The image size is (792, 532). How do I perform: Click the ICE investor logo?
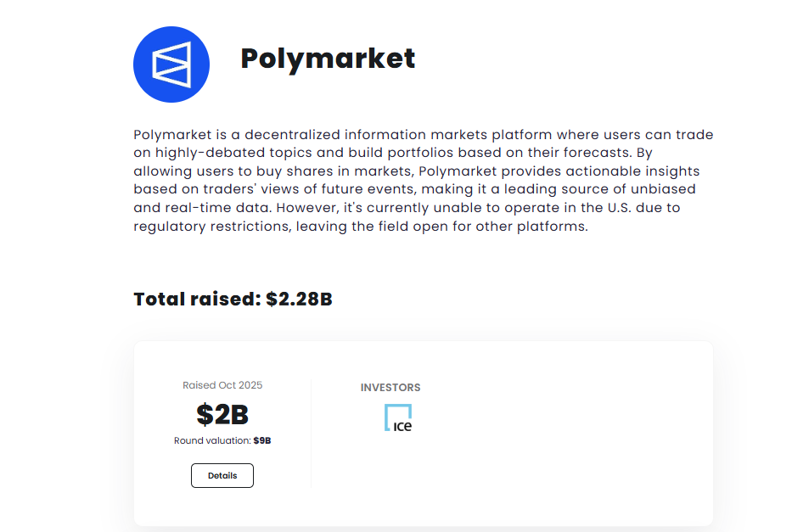pos(397,417)
